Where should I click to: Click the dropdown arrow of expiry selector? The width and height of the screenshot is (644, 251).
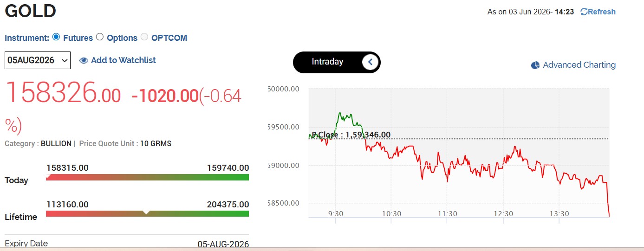pos(65,61)
